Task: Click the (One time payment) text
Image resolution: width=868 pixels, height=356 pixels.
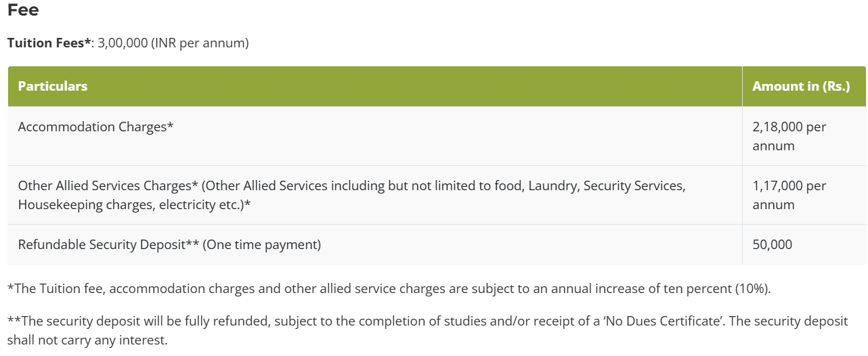Action: (262, 245)
